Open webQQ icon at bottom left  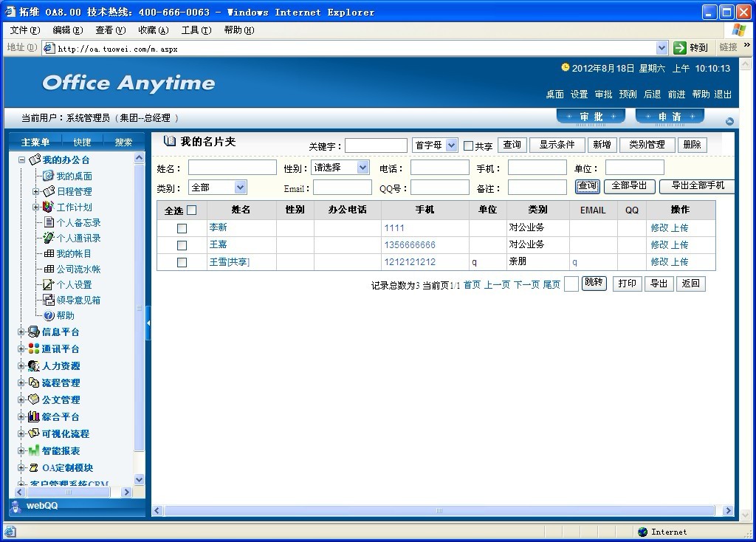[16, 506]
